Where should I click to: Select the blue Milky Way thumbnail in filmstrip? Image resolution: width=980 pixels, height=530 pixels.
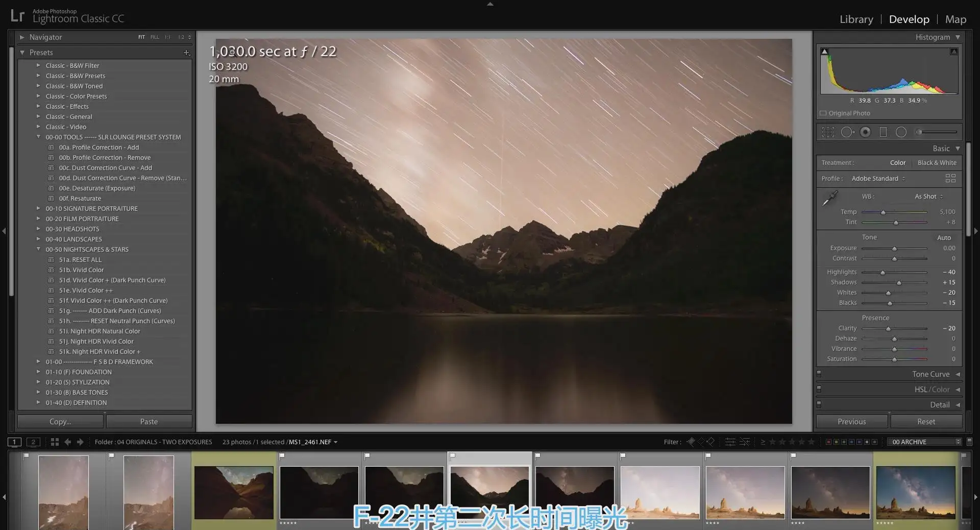click(x=916, y=492)
